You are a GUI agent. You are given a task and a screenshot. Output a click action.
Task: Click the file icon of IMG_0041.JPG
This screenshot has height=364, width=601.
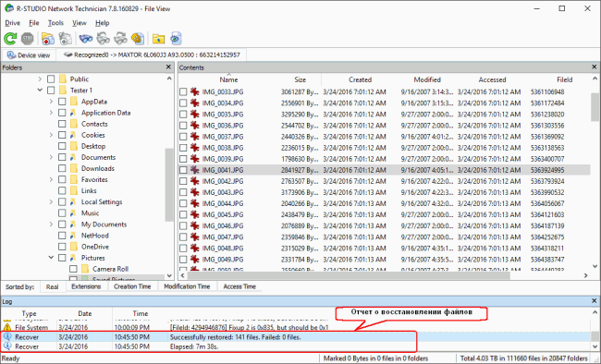tap(195, 170)
